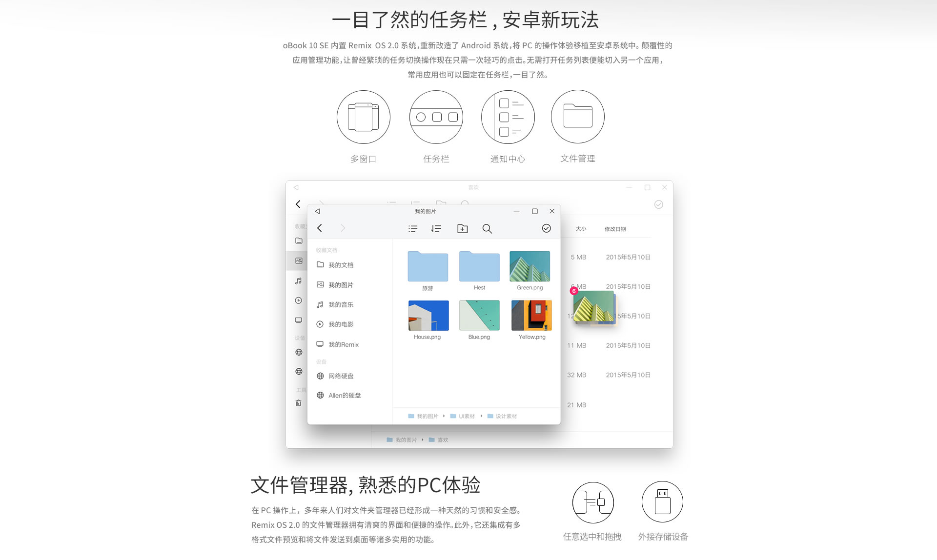937x560 pixels.
Task: Open 我的文档 in the sidebar
Action: tap(341, 265)
